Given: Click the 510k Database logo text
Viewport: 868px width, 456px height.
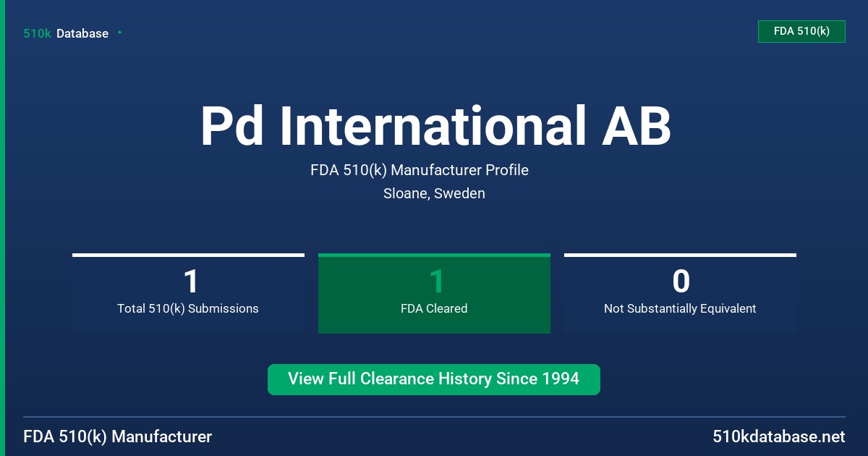Looking at the screenshot, I should (66, 33).
